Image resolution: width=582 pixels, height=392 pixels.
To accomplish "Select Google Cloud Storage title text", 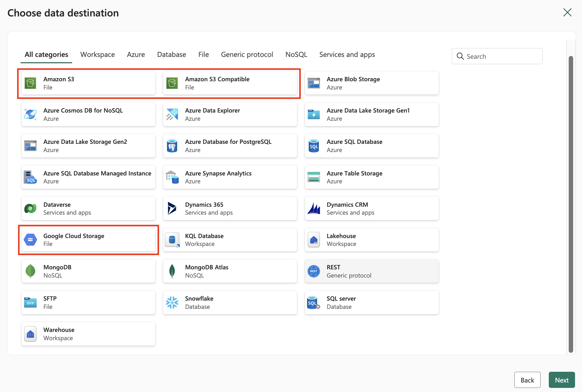I will point(74,236).
